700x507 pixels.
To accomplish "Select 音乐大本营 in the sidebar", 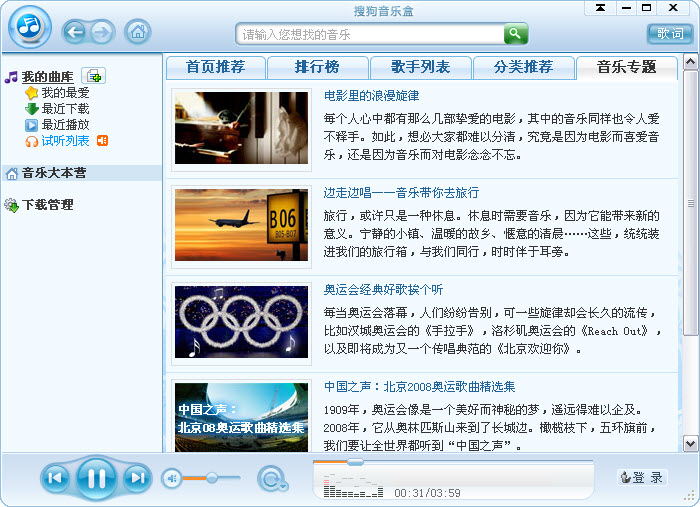I will pos(81,173).
